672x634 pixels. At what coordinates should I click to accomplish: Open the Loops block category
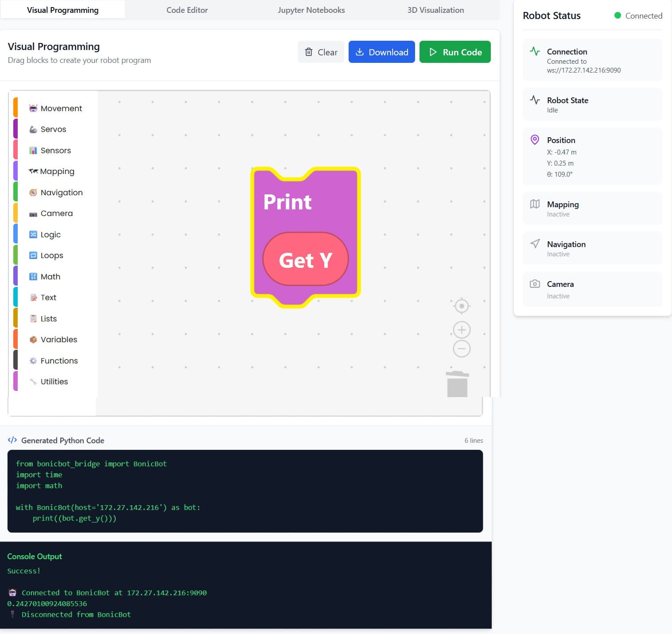(x=52, y=255)
